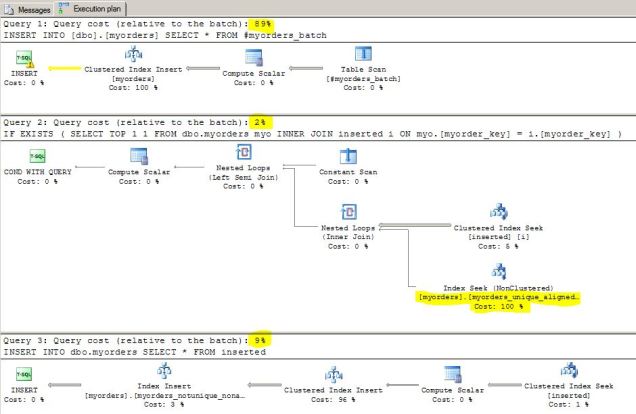The height and width of the screenshot is (414, 636).
Task: Click the myorders_unique_aligned index label
Action: [498, 297]
